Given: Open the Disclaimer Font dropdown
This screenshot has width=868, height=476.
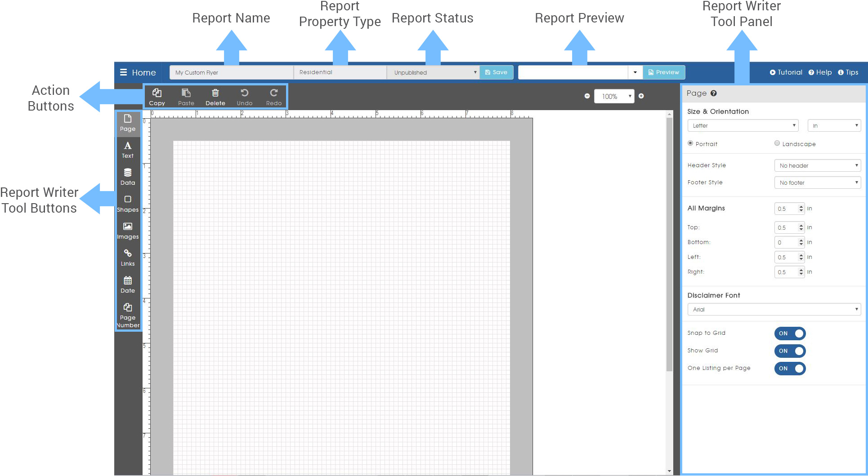Looking at the screenshot, I should coord(774,309).
